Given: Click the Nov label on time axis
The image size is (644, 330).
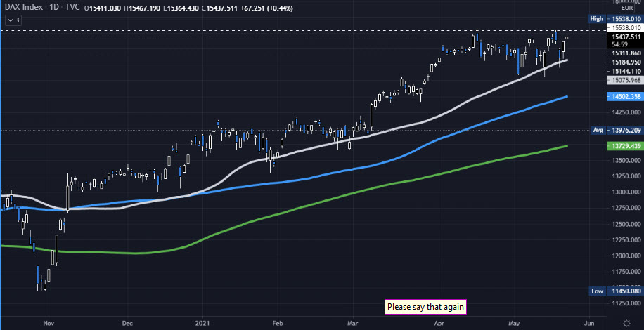Looking at the screenshot, I should (48, 325).
